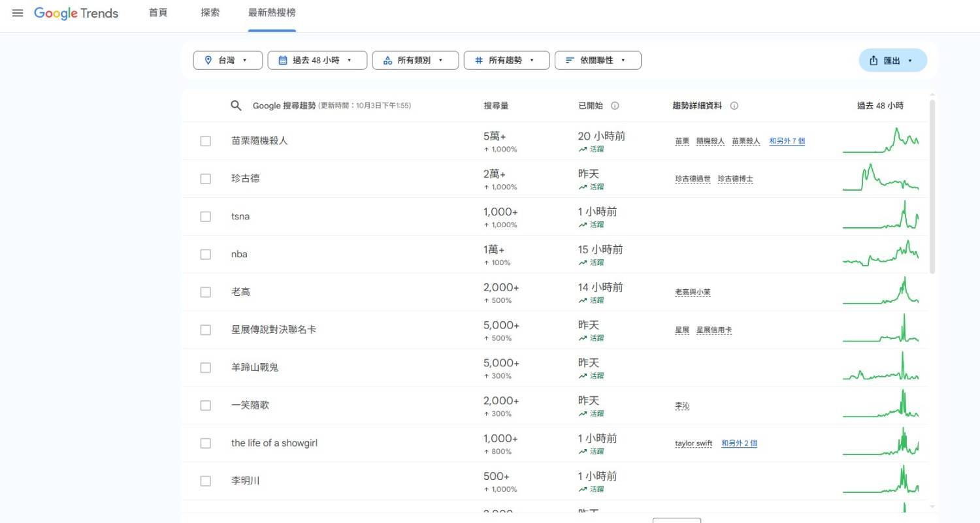Click the trend sparkline for 珍古德
This screenshot has height=523, width=980.
click(x=880, y=178)
